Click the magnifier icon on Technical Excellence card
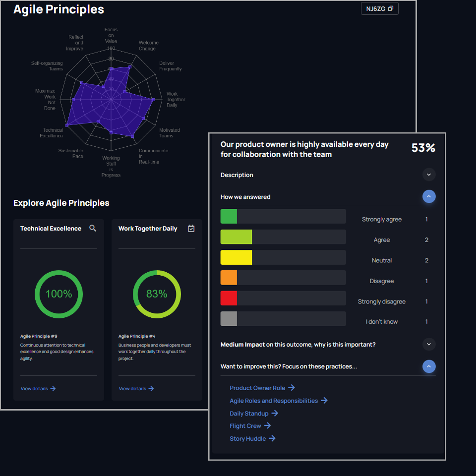This screenshot has height=476, width=476. (x=93, y=228)
